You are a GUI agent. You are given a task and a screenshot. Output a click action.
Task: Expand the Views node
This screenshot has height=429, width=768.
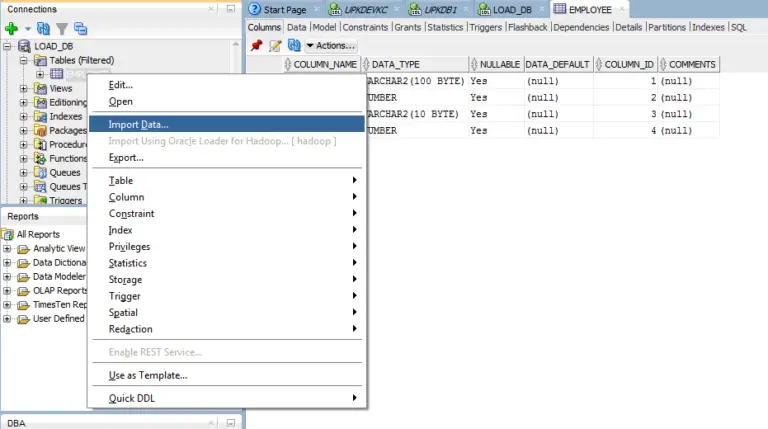(24, 89)
